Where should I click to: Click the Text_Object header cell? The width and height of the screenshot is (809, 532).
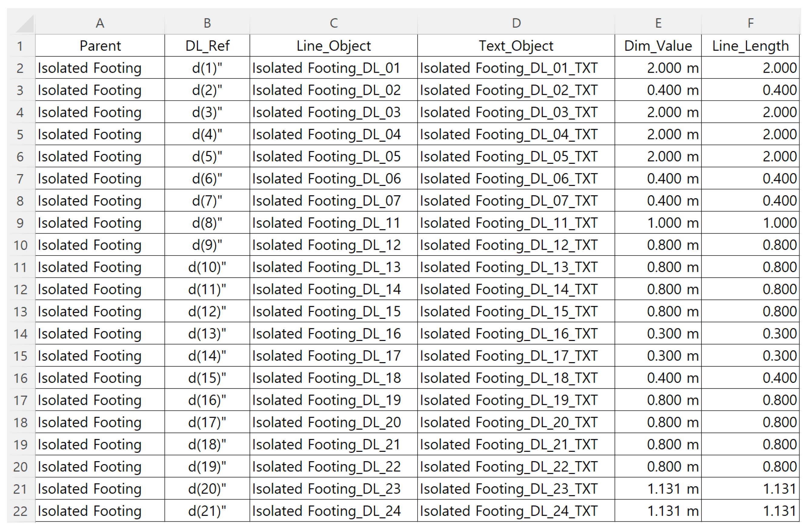click(x=516, y=46)
